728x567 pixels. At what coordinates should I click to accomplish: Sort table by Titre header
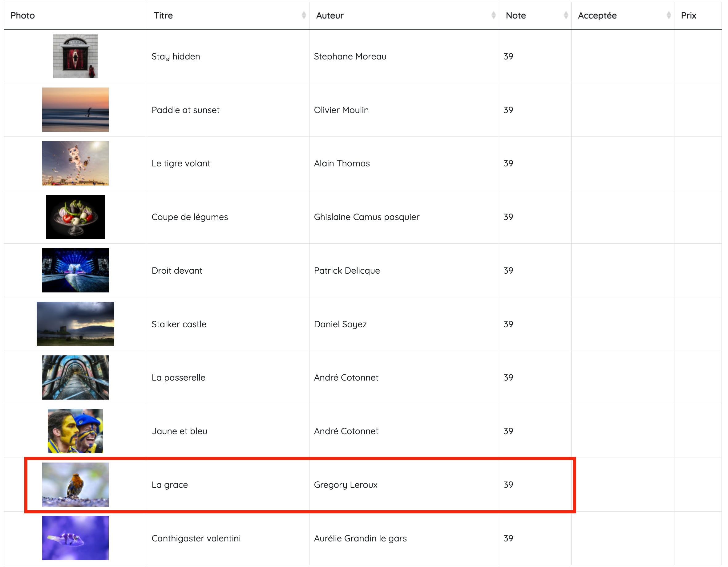point(163,15)
